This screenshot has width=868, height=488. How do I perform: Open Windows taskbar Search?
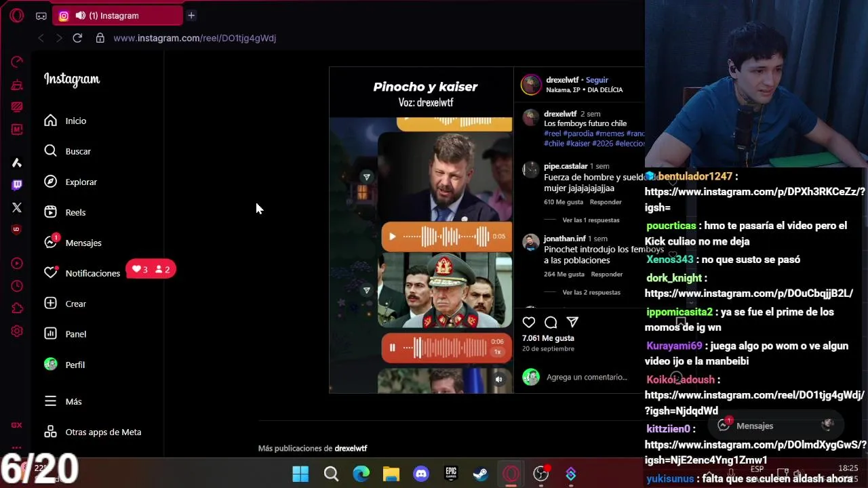point(331,474)
